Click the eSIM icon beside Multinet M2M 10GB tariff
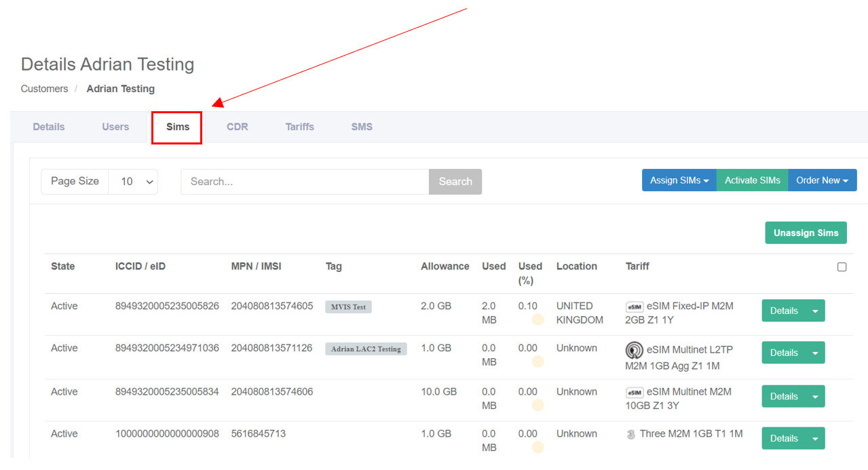 click(635, 392)
